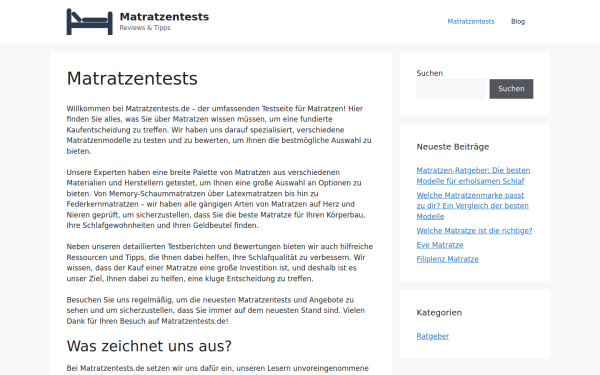Click the bed logo icon
The image size is (600, 375).
tap(90, 22)
